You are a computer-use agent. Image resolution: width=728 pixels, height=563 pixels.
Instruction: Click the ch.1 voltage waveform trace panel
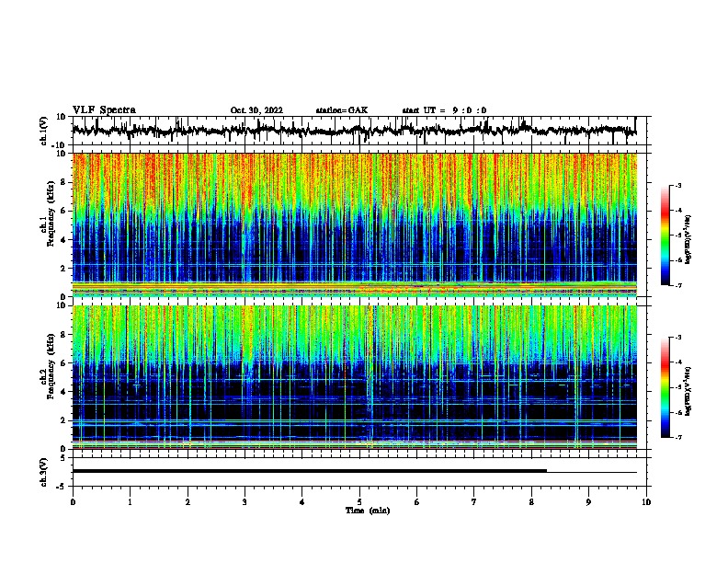(x=358, y=131)
